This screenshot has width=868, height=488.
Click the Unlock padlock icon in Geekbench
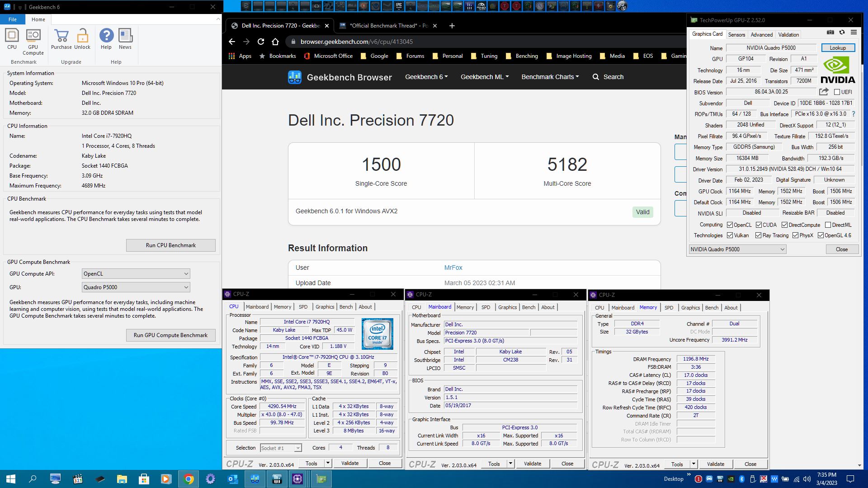(82, 39)
